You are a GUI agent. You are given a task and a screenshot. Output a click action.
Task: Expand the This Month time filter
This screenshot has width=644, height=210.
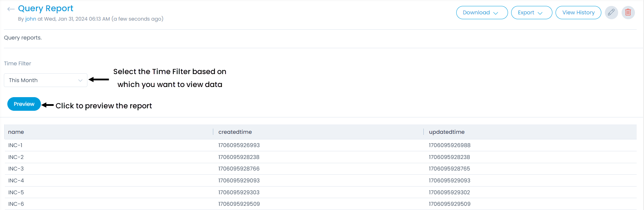pyautogui.click(x=45, y=80)
